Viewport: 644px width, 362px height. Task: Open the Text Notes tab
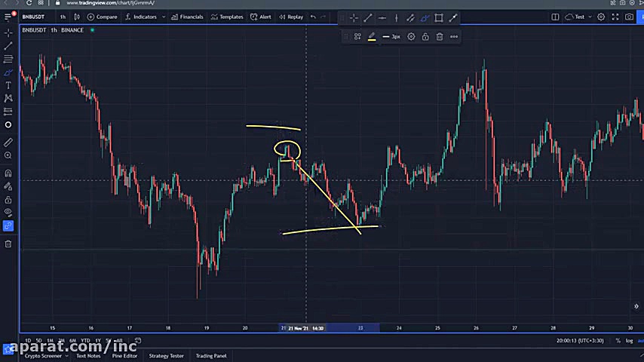88,356
